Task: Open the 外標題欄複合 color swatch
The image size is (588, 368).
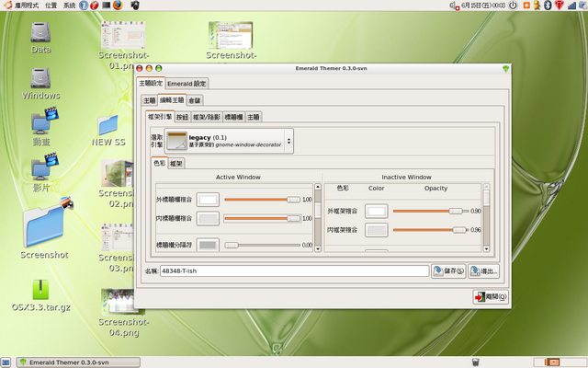Action: 208,200
